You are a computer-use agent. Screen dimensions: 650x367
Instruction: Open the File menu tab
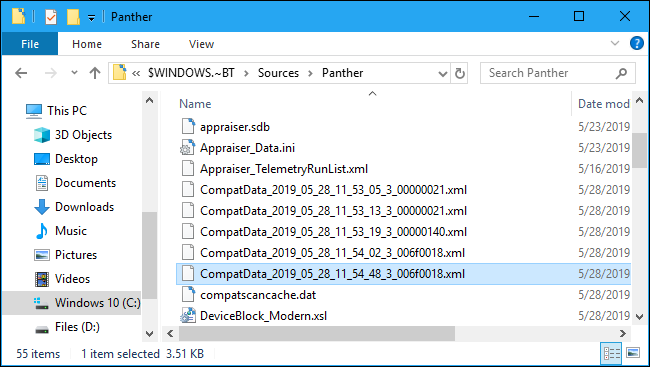pyautogui.click(x=30, y=44)
